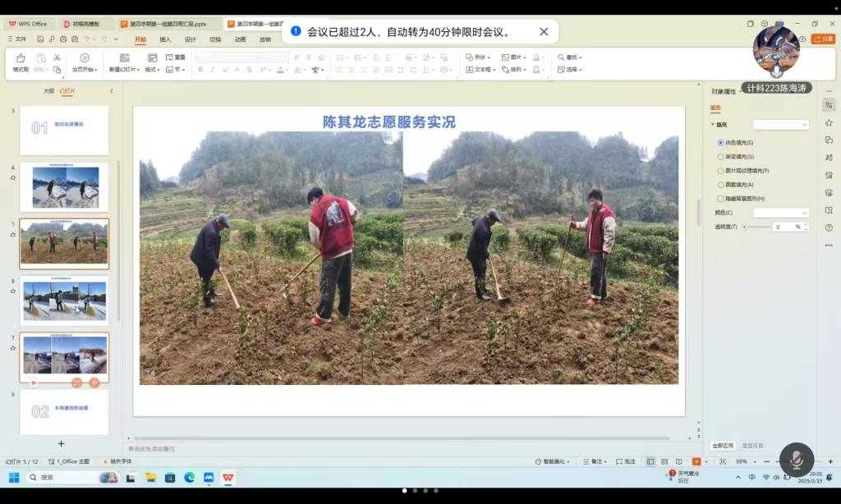Enable the hide background graphics (隐藏背景图形) checkbox
Screen dimensions: 841x504
[721, 199]
